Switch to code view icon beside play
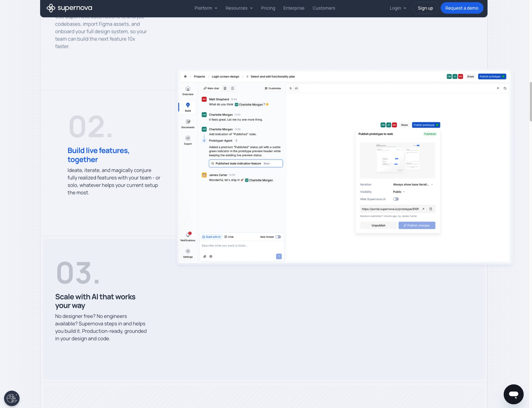Image resolution: width=532 pixels, height=408 pixels. [x=296, y=88]
